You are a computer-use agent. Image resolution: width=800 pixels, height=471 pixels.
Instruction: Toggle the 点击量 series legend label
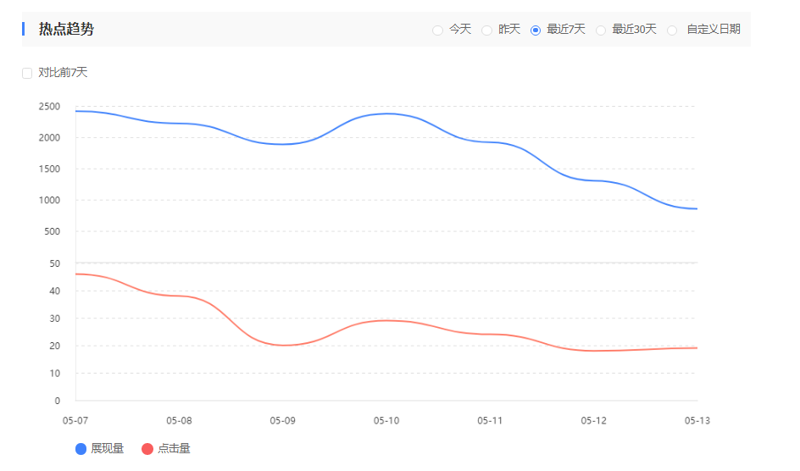[x=174, y=448]
